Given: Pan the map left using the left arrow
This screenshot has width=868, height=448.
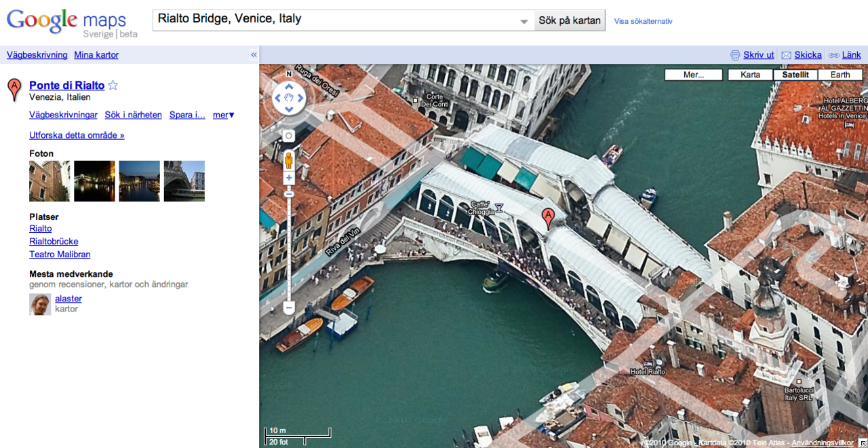Looking at the screenshot, I should (277, 98).
